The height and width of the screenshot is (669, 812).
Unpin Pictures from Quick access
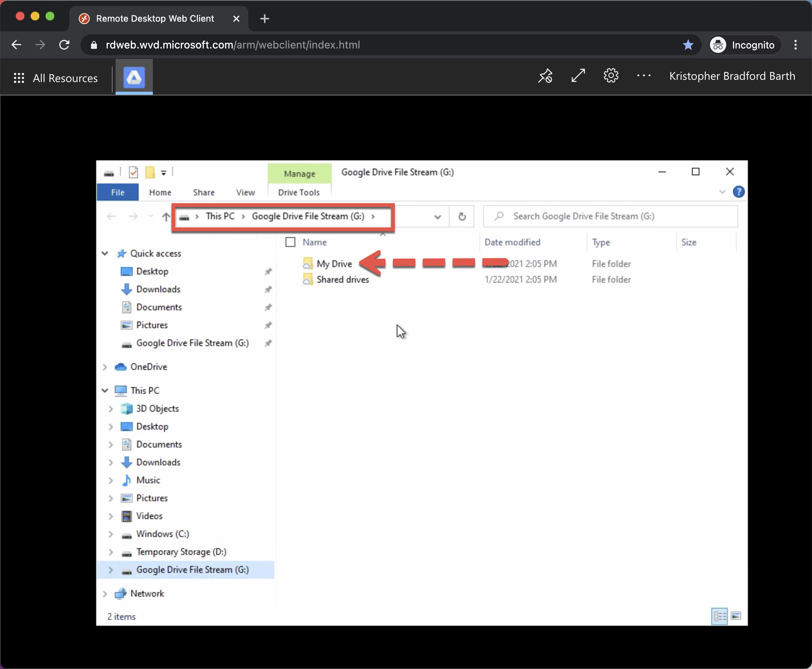point(268,325)
